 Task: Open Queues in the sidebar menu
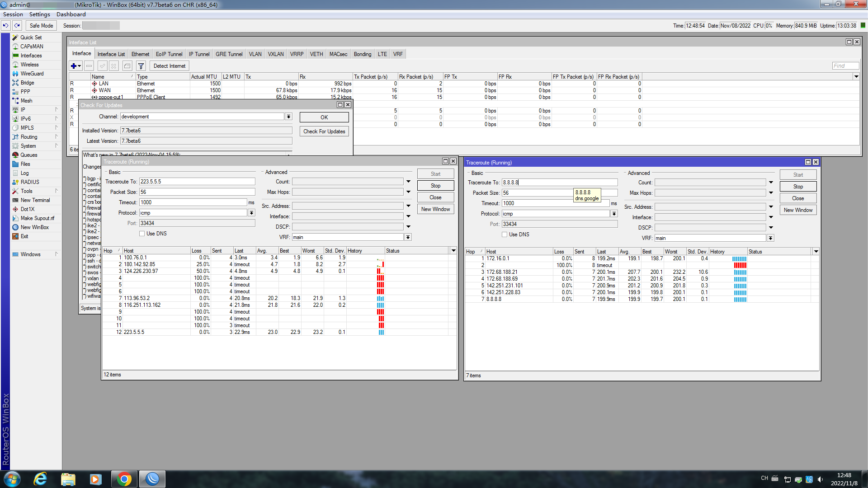tap(28, 155)
